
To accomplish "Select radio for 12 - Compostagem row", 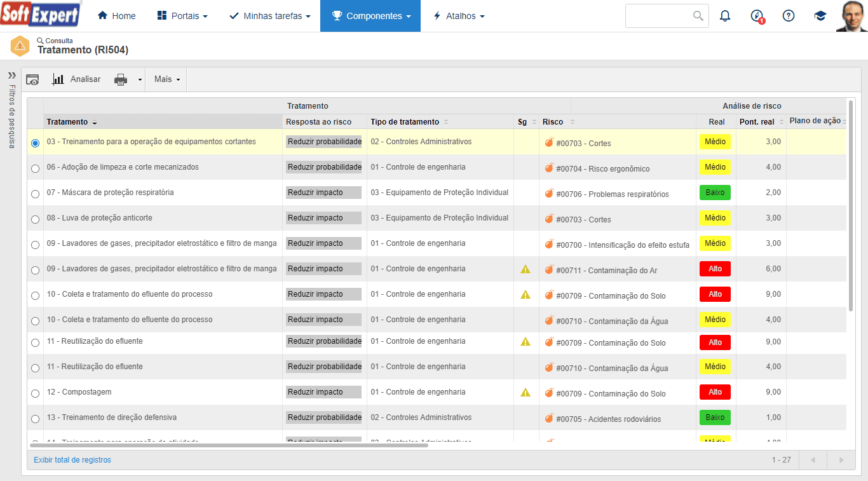I will click(35, 394).
